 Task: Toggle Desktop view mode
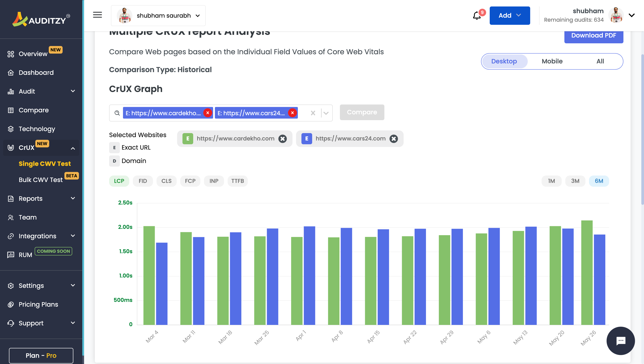[504, 61]
